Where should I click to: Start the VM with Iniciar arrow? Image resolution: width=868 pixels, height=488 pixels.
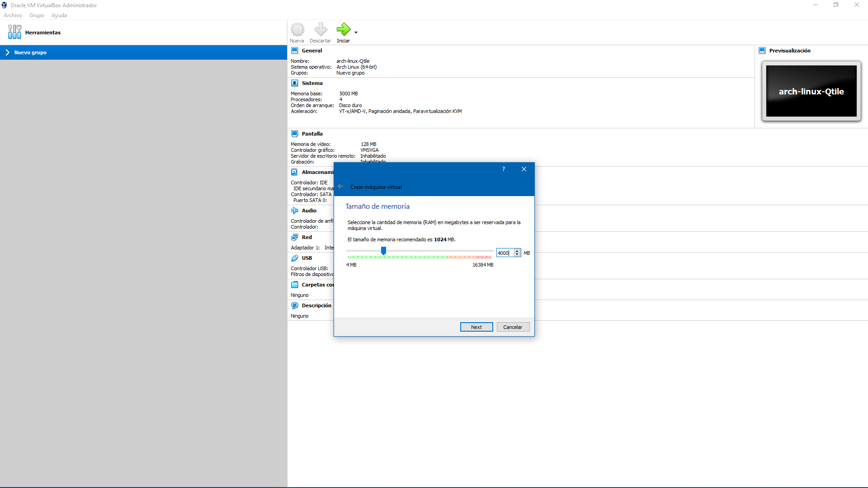pyautogui.click(x=343, y=30)
